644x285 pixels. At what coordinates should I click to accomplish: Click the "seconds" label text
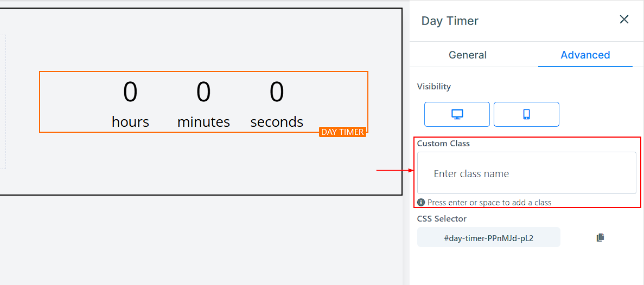tap(277, 122)
